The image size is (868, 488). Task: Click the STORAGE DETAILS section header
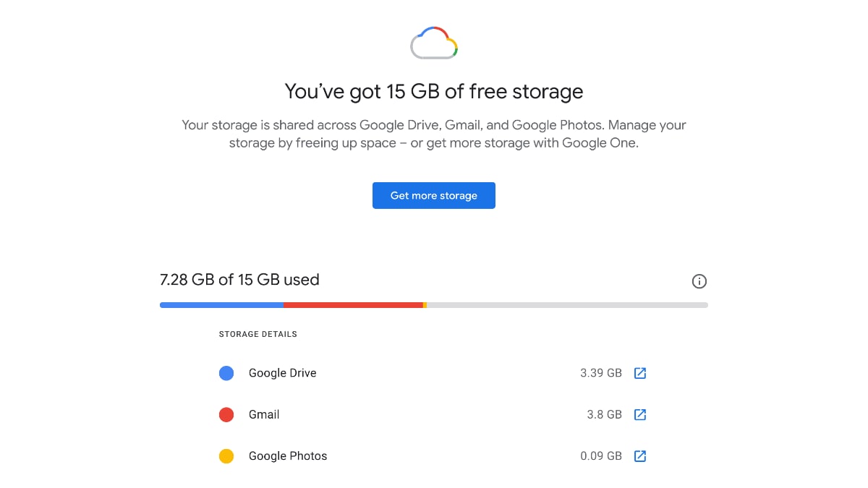pos(258,334)
